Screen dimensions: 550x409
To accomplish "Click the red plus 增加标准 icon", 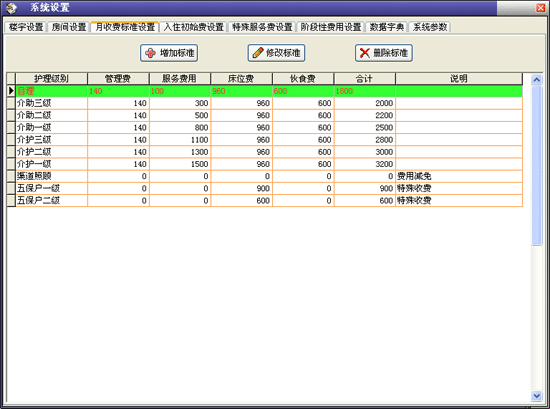I will 150,53.
